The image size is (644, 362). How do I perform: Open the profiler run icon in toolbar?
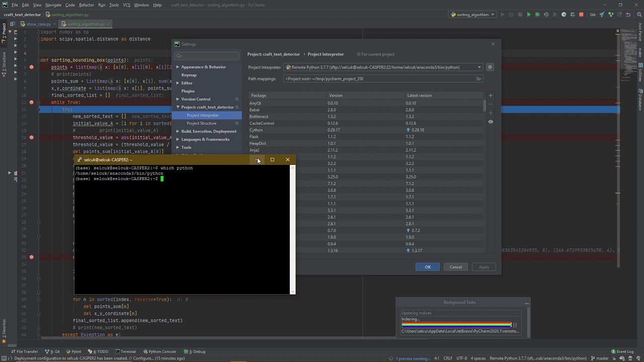563,15
